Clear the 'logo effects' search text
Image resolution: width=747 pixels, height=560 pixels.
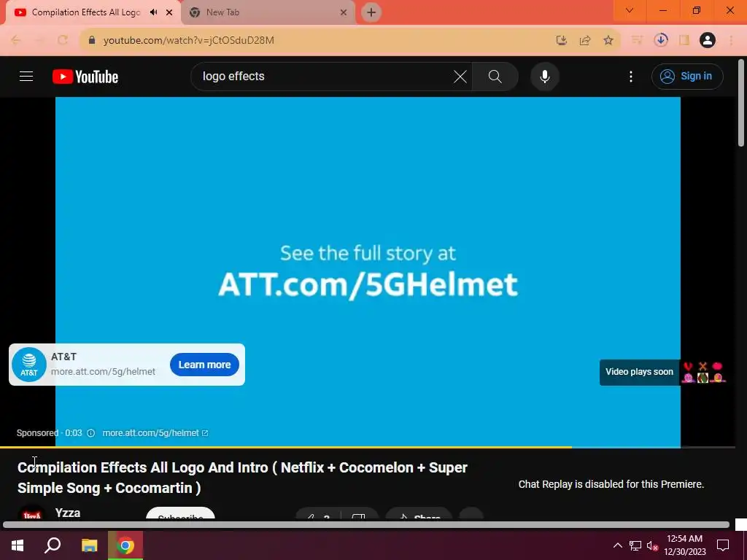click(x=460, y=76)
